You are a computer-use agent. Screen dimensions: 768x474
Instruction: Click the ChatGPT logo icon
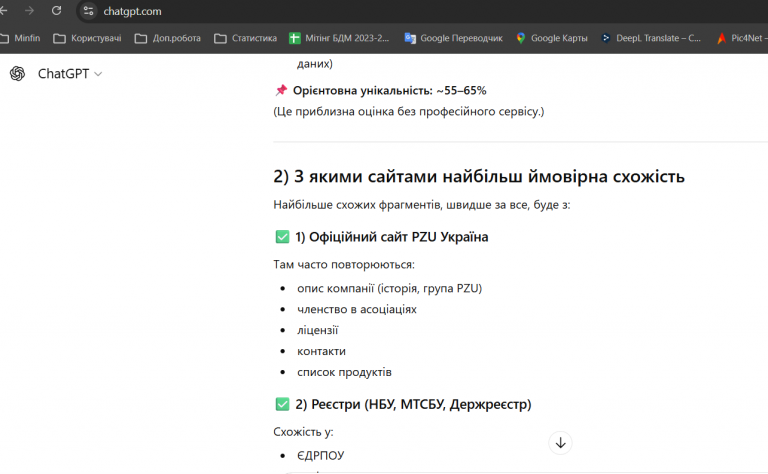coord(18,73)
